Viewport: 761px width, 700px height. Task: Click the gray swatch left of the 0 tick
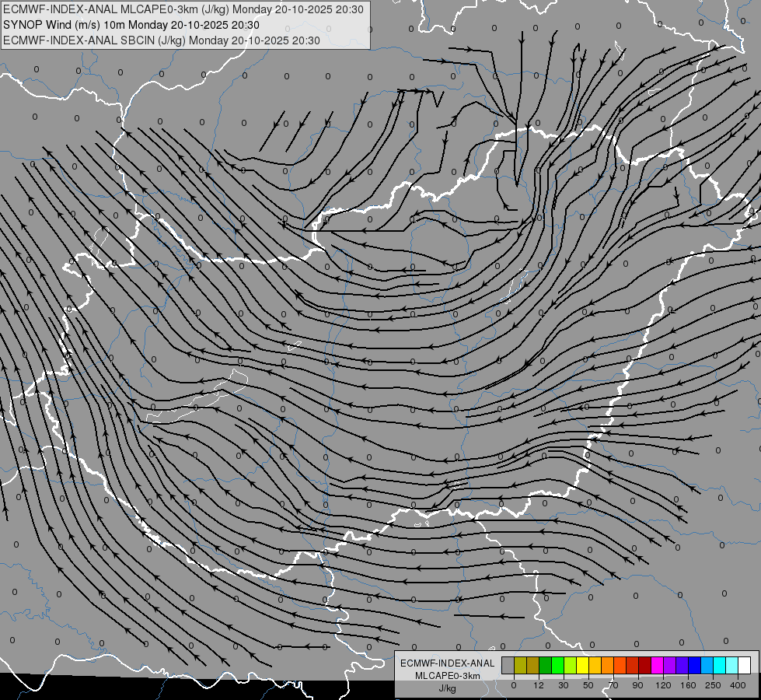pyautogui.click(x=508, y=665)
